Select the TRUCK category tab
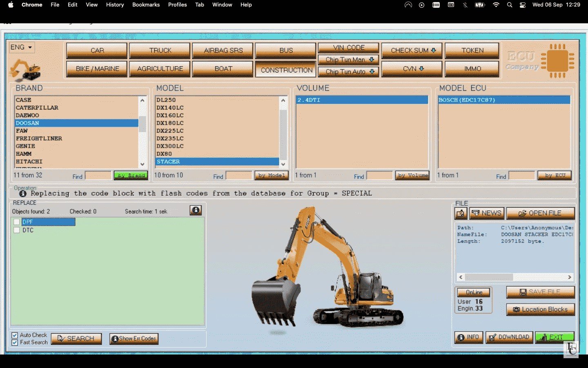Screen dimensions: 588x368 [x=160, y=50]
